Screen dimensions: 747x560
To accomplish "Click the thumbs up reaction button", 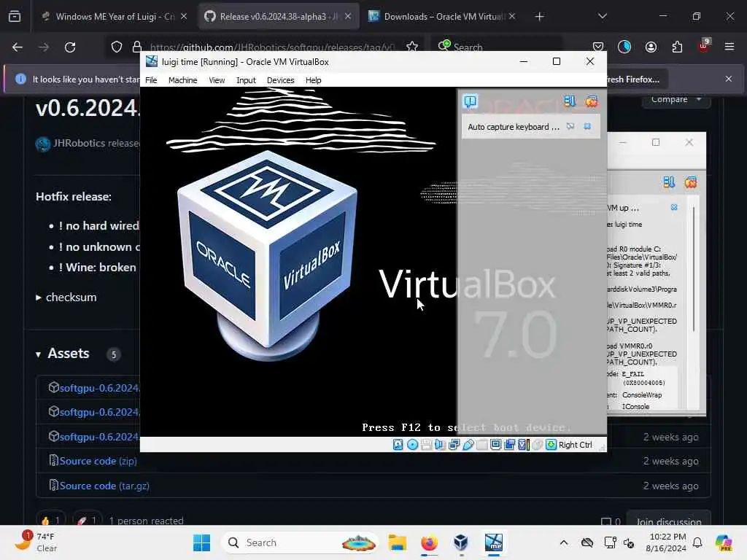I will [x=50, y=521].
